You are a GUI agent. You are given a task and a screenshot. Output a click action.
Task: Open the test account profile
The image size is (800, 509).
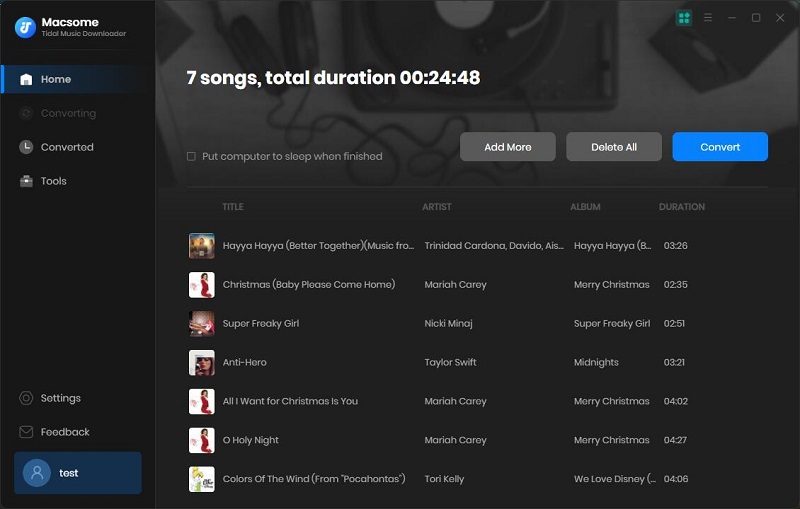click(78, 473)
